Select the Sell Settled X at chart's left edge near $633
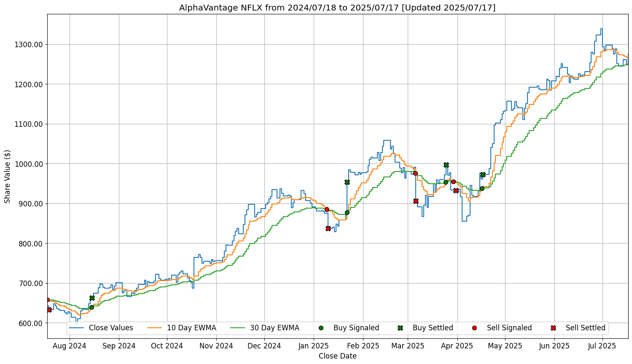Image resolution: width=632 pixels, height=364 pixels. click(49, 310)
